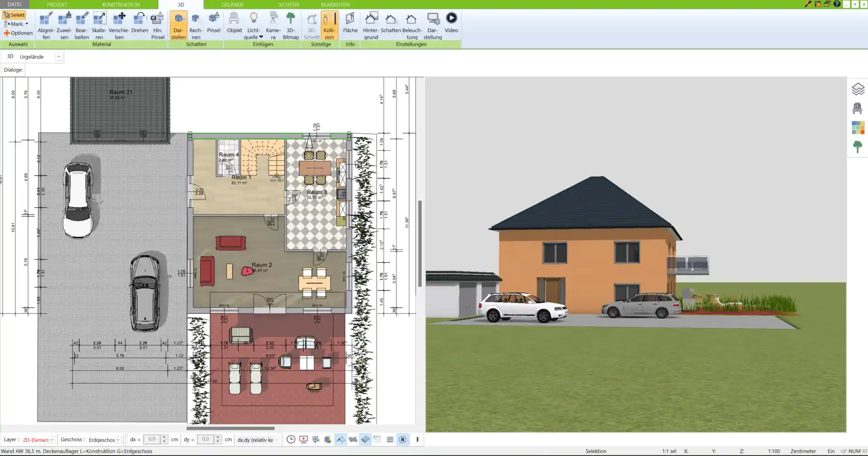This screenshot has height=456, width=868.
Task: Switch to the GELÄNDE tab
Action: 233,5
